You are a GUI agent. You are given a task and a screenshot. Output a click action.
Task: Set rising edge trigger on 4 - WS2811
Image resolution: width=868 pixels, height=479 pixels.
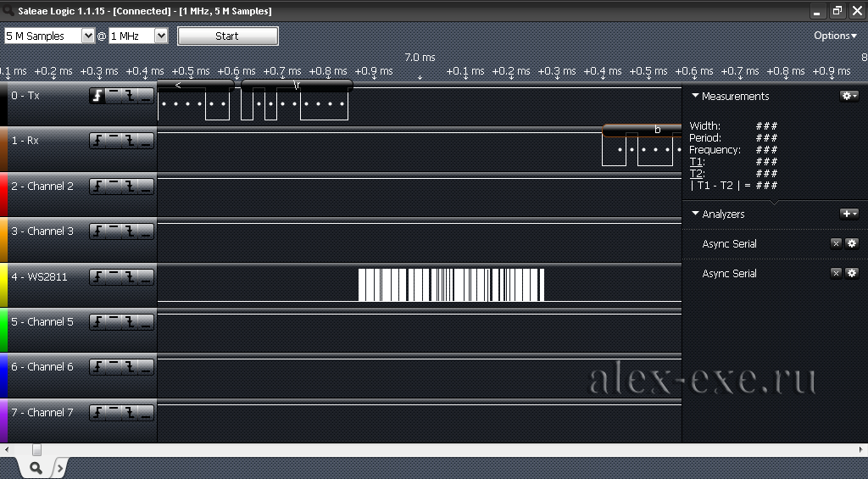click(x=97, y=277)
